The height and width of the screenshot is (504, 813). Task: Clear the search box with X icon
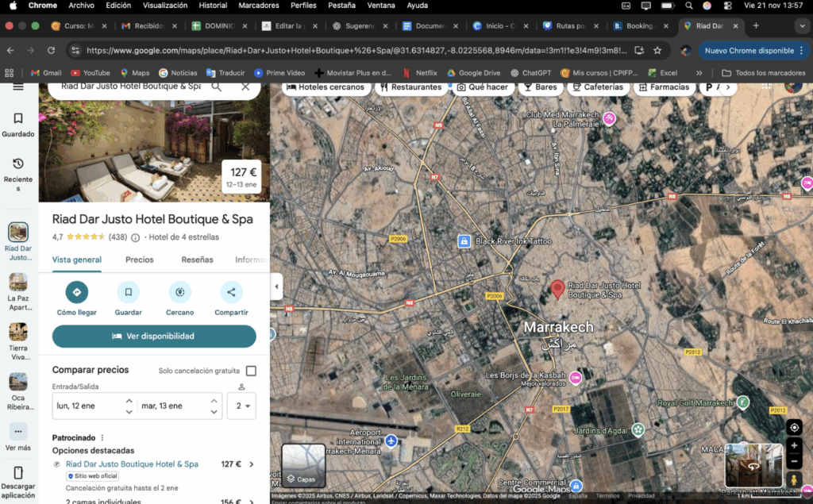[x=245, y=87]
